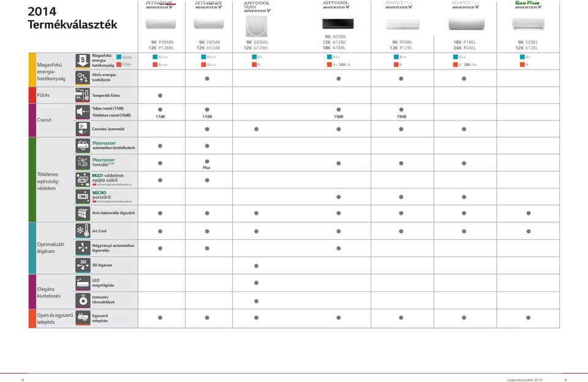Click the Optimalizált légáram category label

50,248
